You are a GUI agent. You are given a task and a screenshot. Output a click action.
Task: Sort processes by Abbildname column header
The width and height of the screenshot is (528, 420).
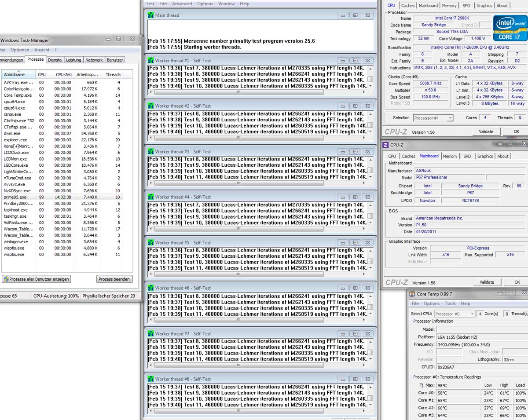[18, 74]
